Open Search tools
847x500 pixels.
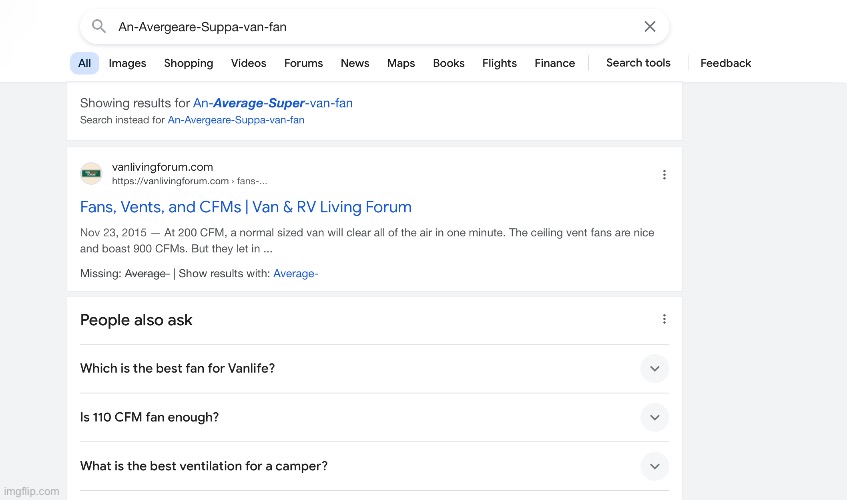click(638, 63)
